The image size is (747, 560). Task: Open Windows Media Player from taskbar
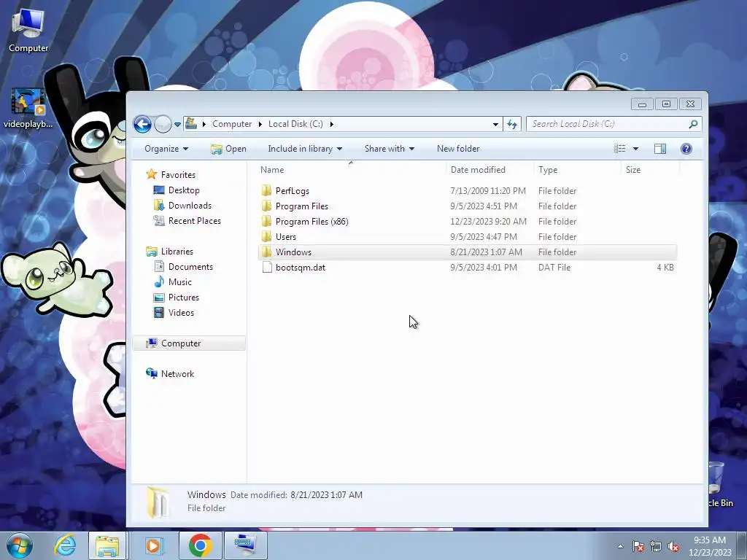pyautogui.click(x=153, y=545)
